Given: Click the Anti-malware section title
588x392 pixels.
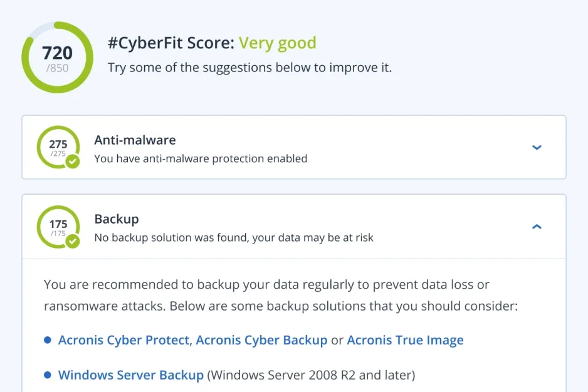Looking at the screenshot, I should tap(135, 140).
